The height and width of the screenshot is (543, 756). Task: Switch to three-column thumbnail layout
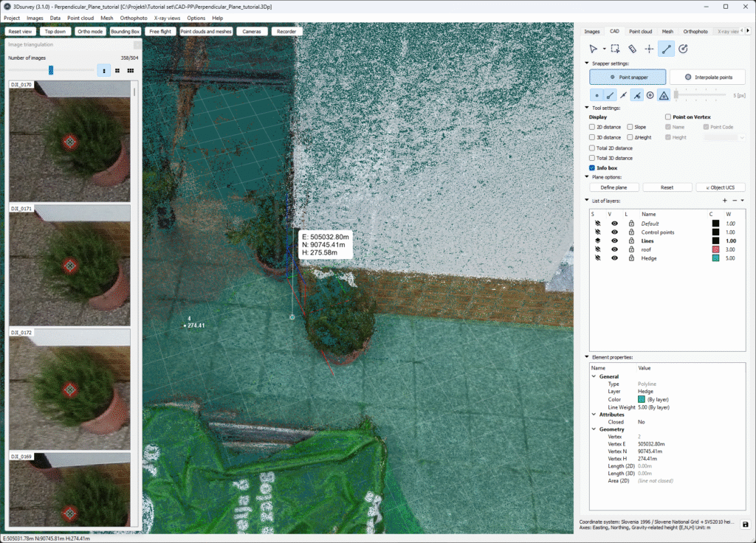coord(130,71)
